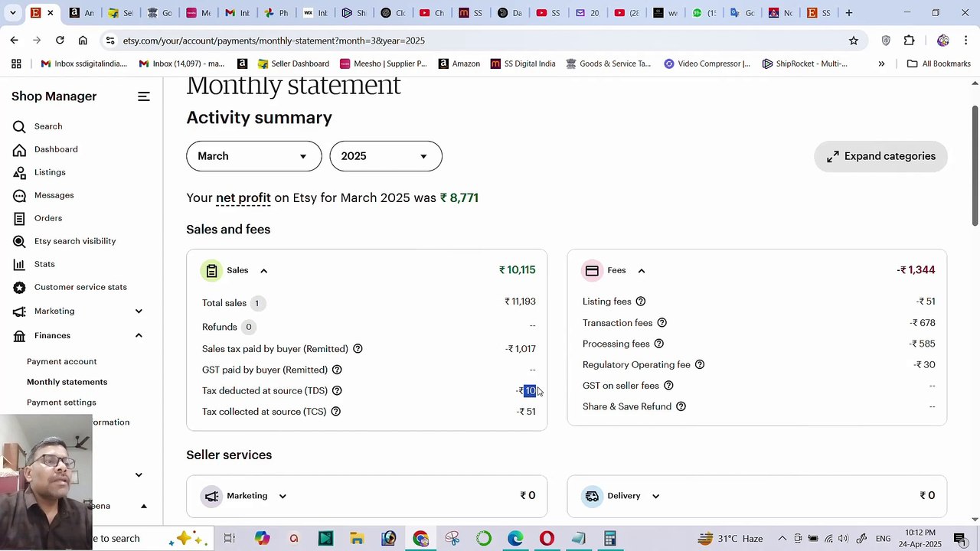Screen dimensions: 980x551
Task: Collapse the Shop Manager sidebar hamburger icon
Action: [x=143, y=96]
